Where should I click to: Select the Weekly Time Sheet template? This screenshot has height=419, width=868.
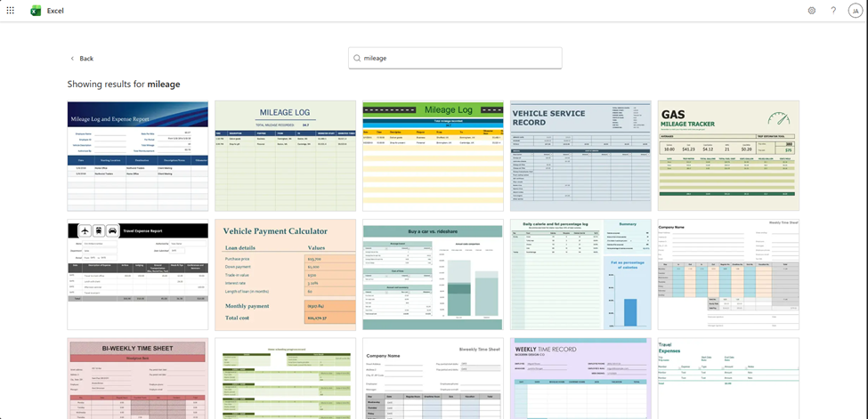728,275
